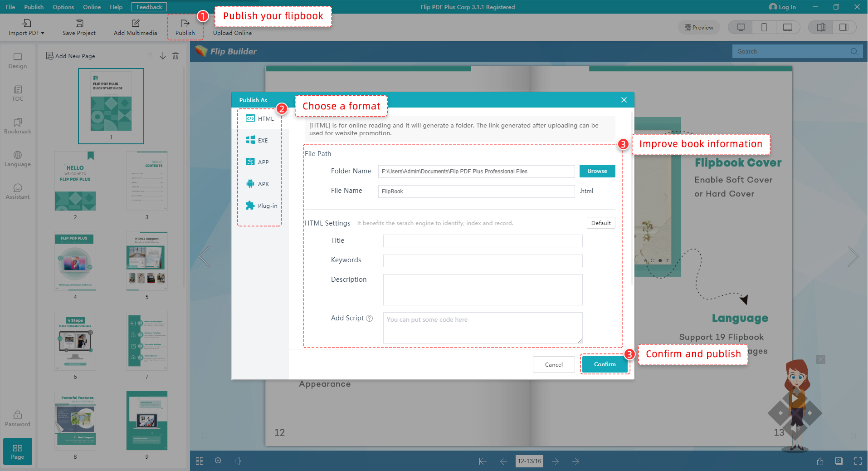
Task: Jump to last page with skip icon
Action: pyautogui.click(x=576, y=461)
